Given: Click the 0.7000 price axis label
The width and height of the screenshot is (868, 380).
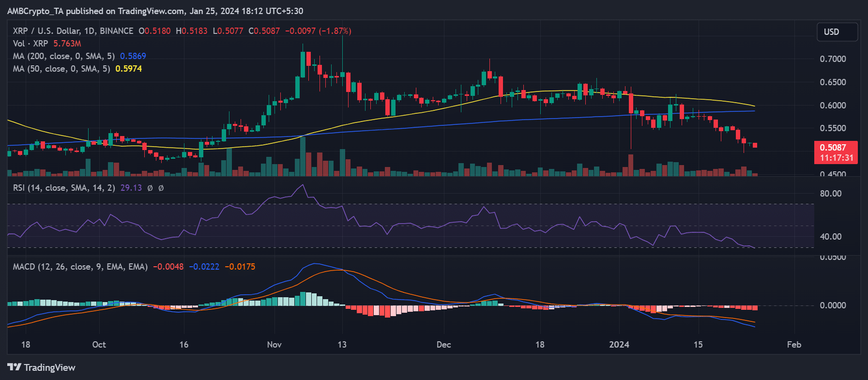Looking at the screenshot, I should tap(833, 59).
